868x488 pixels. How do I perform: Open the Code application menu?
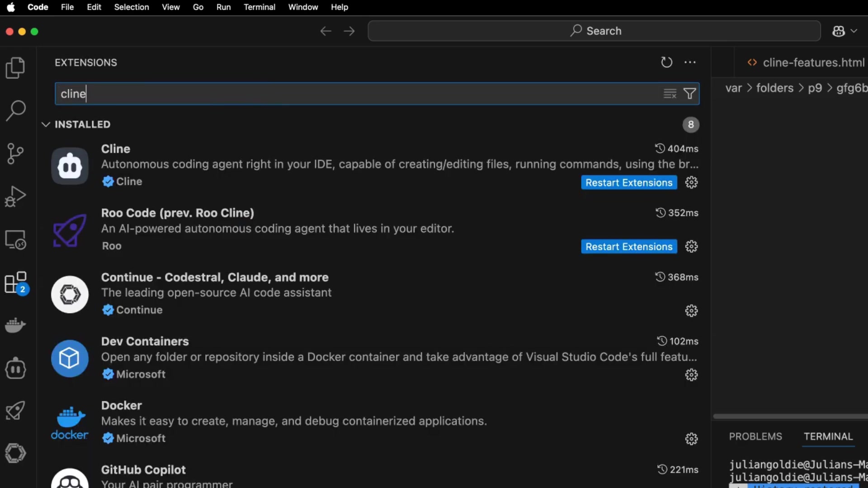point(38,7)
